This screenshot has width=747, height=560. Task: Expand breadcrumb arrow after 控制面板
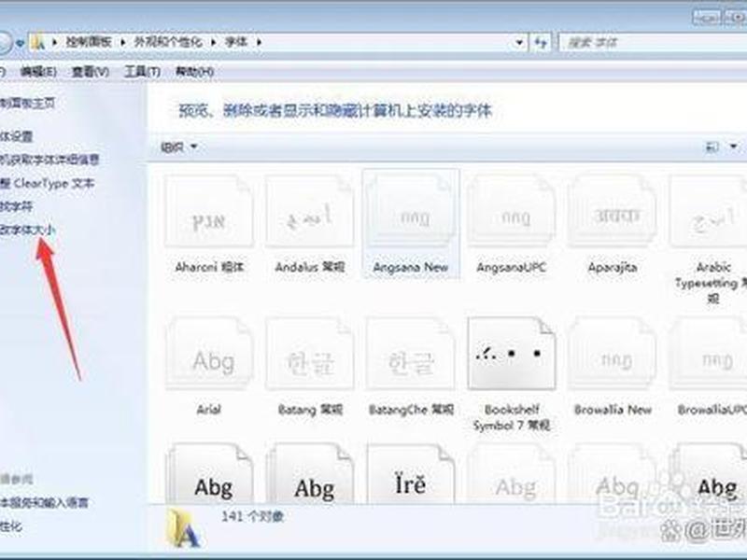(123, 42)
